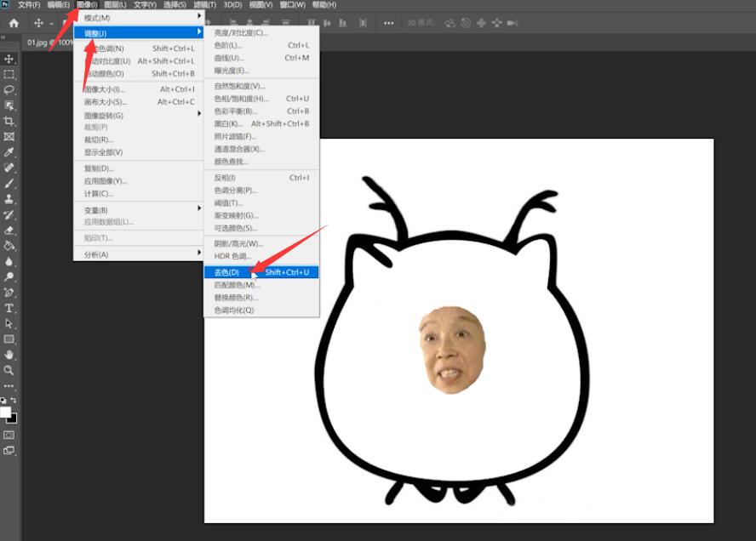Viewport: 756px width, 541px height.
Task: Select the Paint Bucket tool
Action: 9,246
